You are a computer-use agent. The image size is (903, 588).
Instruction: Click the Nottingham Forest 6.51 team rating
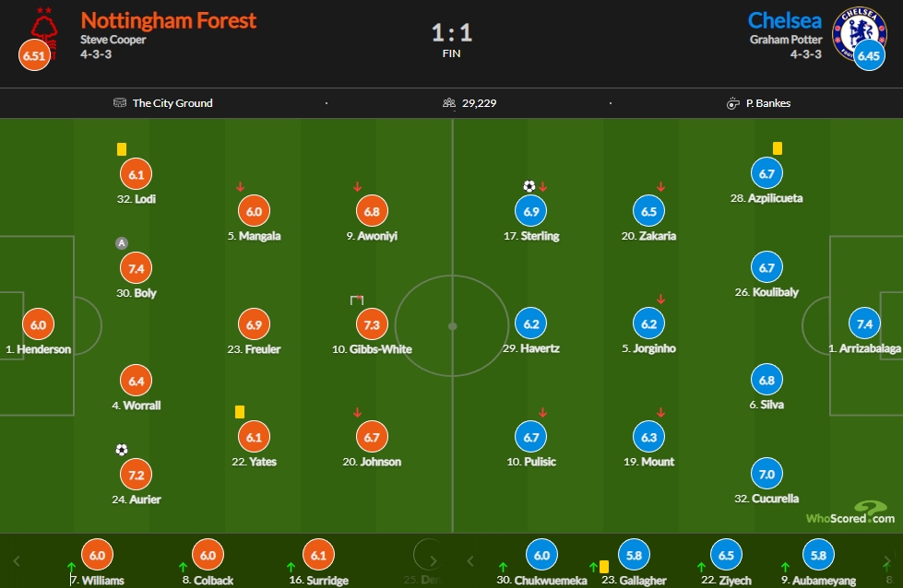34,55
